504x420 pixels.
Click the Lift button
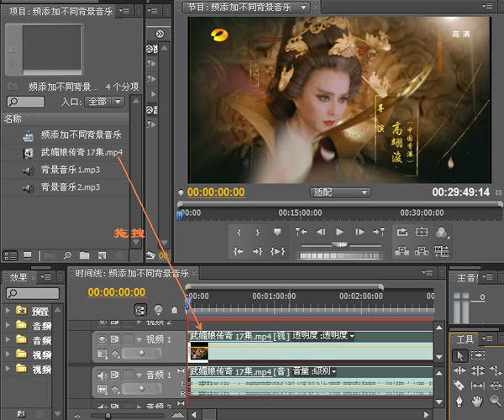pos(402,251)
